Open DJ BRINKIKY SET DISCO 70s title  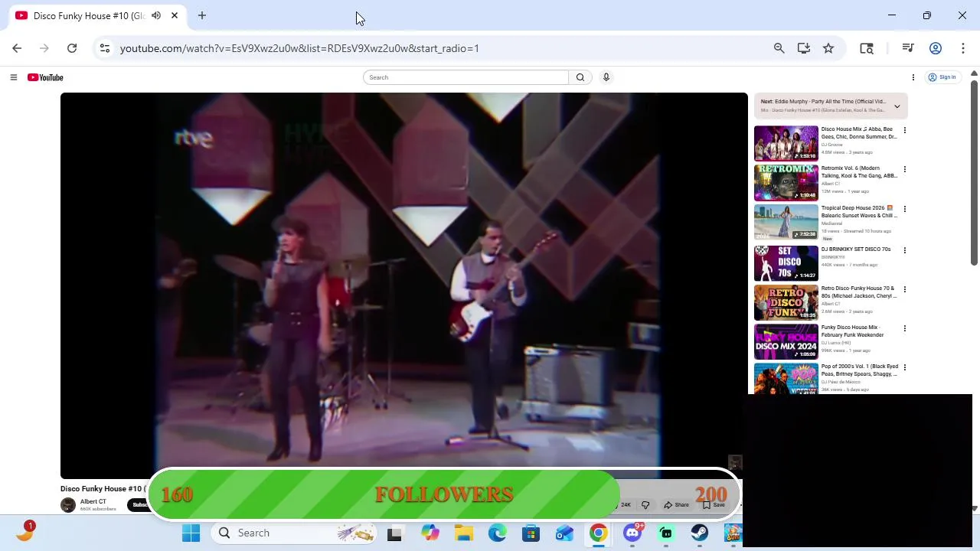856,249
